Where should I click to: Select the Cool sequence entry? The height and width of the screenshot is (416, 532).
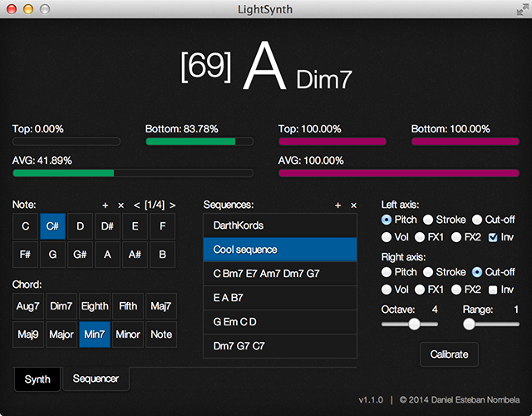[x=280, y=250]
